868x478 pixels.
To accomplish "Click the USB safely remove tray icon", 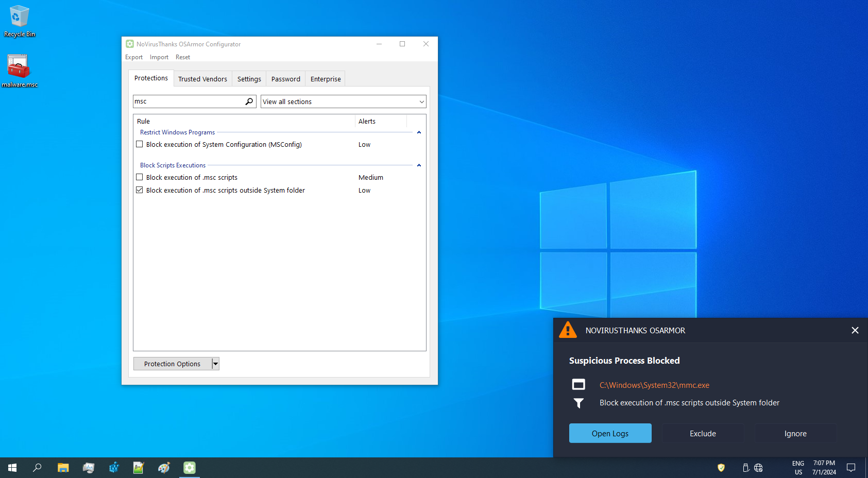I will point(746,468).
